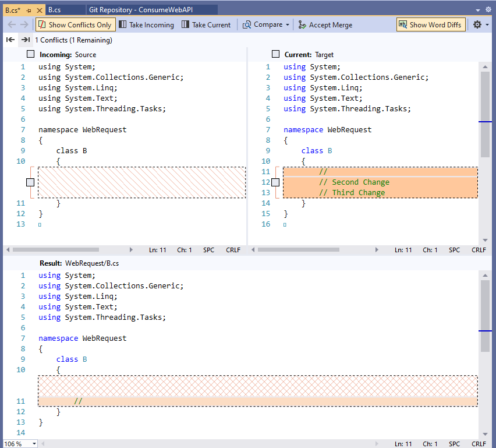Open the 106 % zoom dropdown
The height and width of the screenshot is (448, 496).
[34, 444]
